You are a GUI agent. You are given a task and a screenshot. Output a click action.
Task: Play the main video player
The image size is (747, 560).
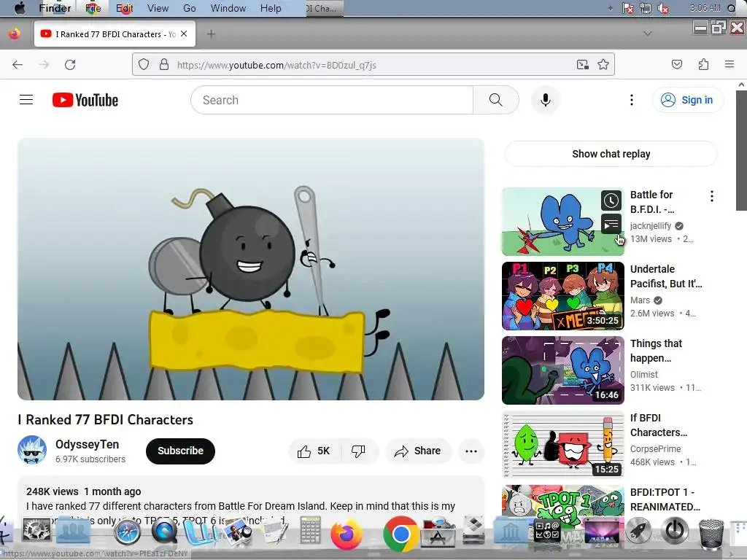251,269
